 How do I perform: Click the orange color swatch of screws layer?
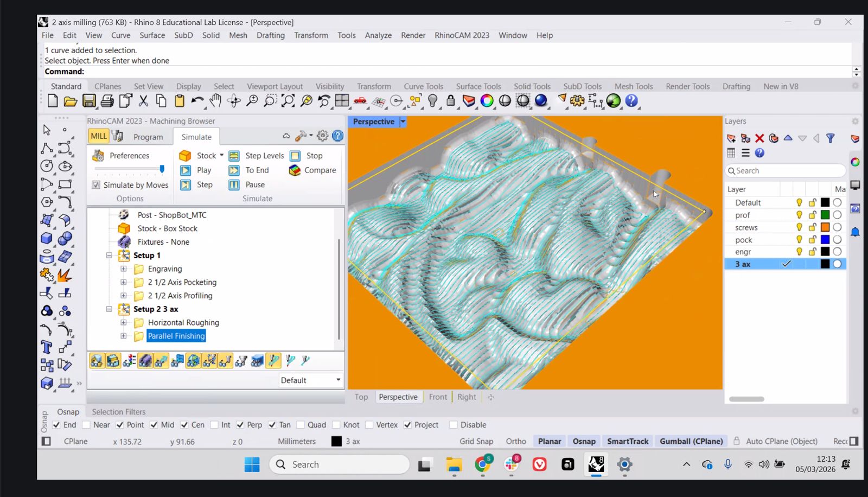click(x=825, y=227)
